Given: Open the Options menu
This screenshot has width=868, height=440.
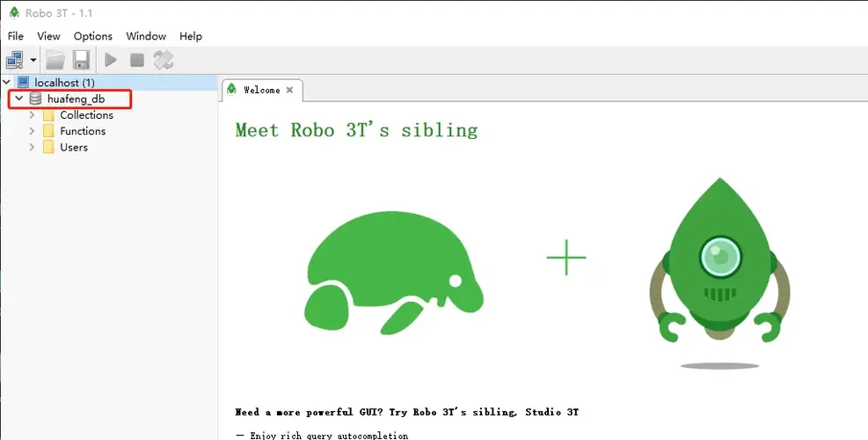Looking at the screenshot, I should click(93, 36).
